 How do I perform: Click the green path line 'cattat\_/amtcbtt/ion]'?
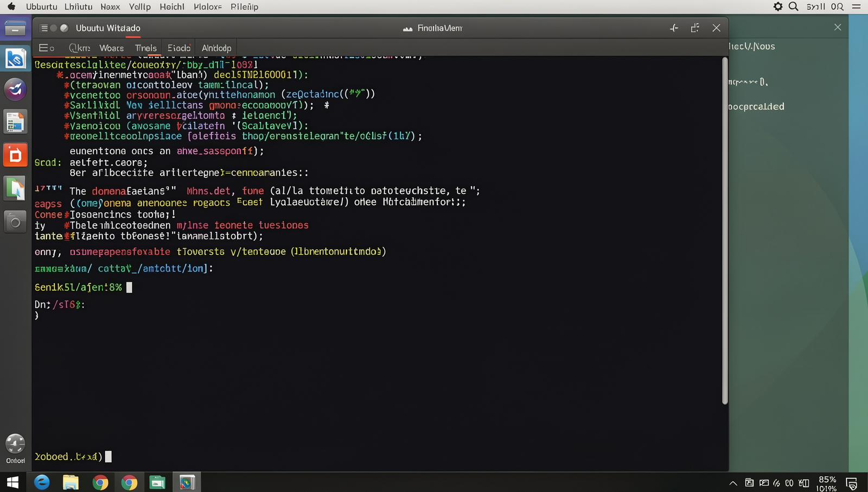click(x=155, y=268)
